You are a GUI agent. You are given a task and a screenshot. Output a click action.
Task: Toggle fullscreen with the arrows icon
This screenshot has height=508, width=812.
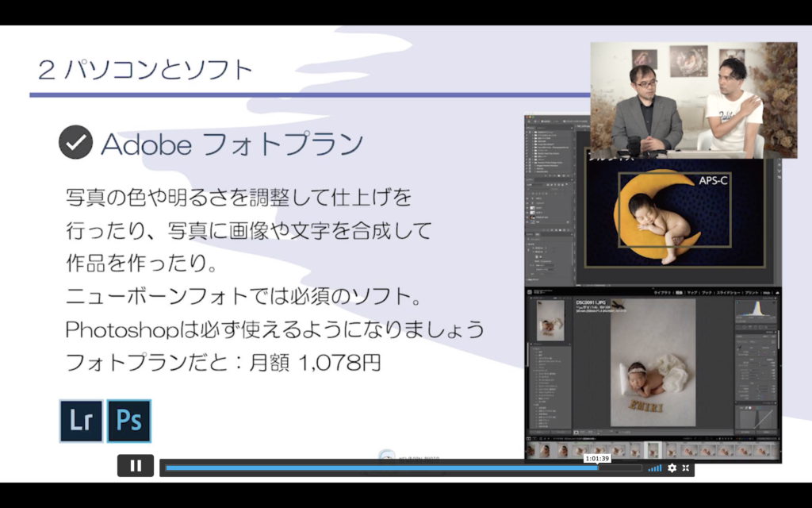click(x=686, y=468)
